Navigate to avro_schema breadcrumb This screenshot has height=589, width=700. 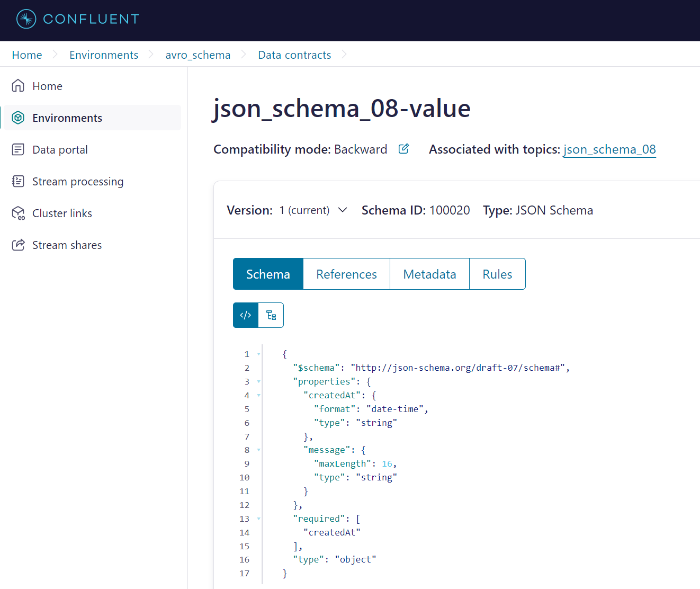click(x=198, y=55)
